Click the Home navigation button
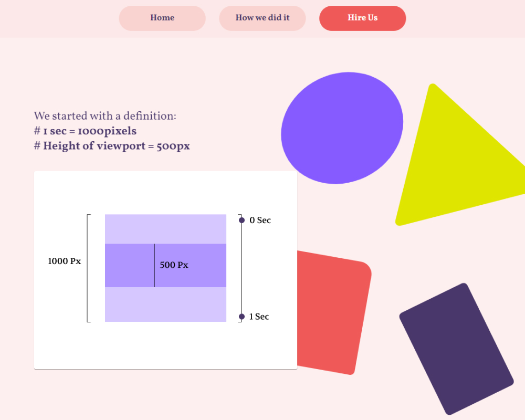This screenshot has height=420, width=525. pos(162,18)
